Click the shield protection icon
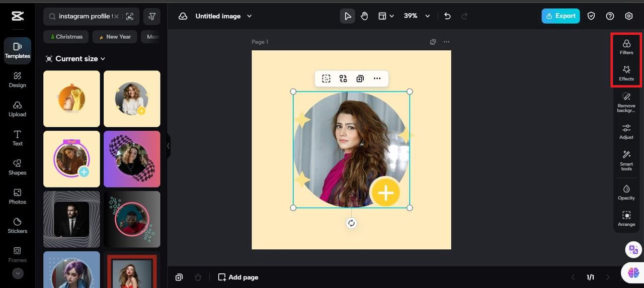The height and width of the screenshot is (288, 644). (591, 16)
